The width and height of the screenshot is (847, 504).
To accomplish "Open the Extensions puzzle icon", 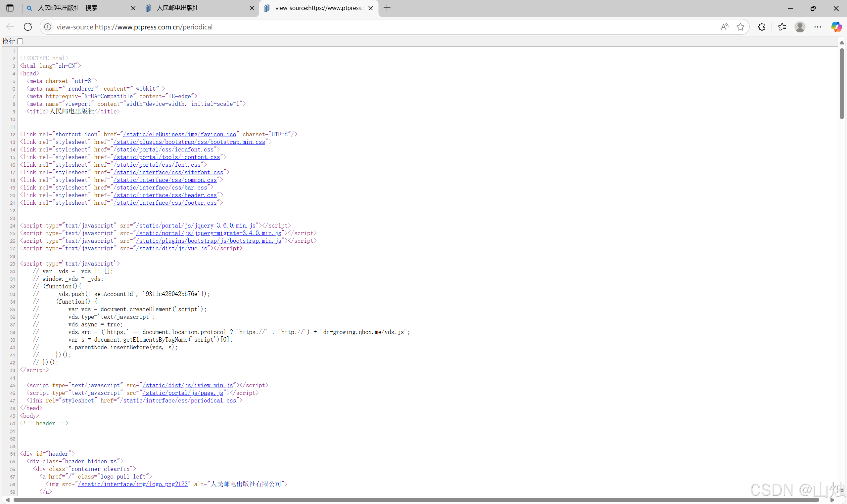I will [x=762, y=27].
